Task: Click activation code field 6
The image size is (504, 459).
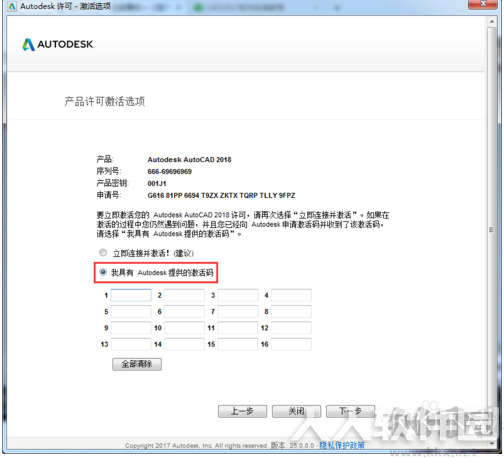Action: pyautogui.click(x=184, y=312)
